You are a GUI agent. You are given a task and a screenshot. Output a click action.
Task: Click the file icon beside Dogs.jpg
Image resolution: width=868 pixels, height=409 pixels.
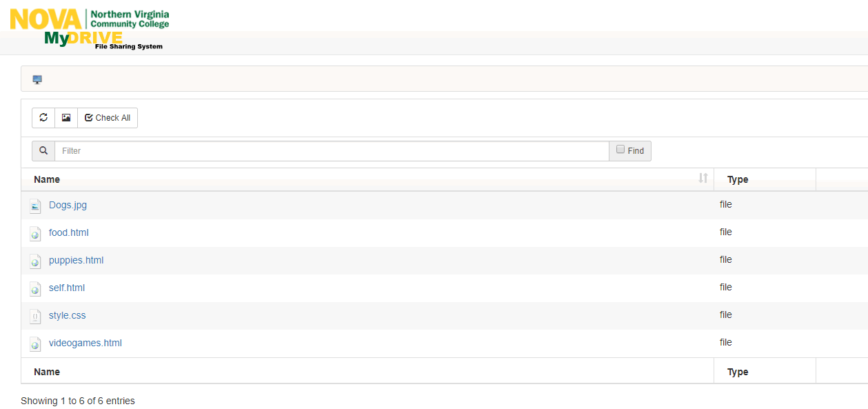[35, 206]
